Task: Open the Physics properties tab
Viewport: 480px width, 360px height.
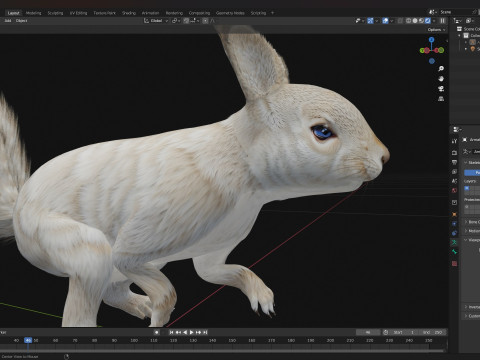Action: (454, 224)
